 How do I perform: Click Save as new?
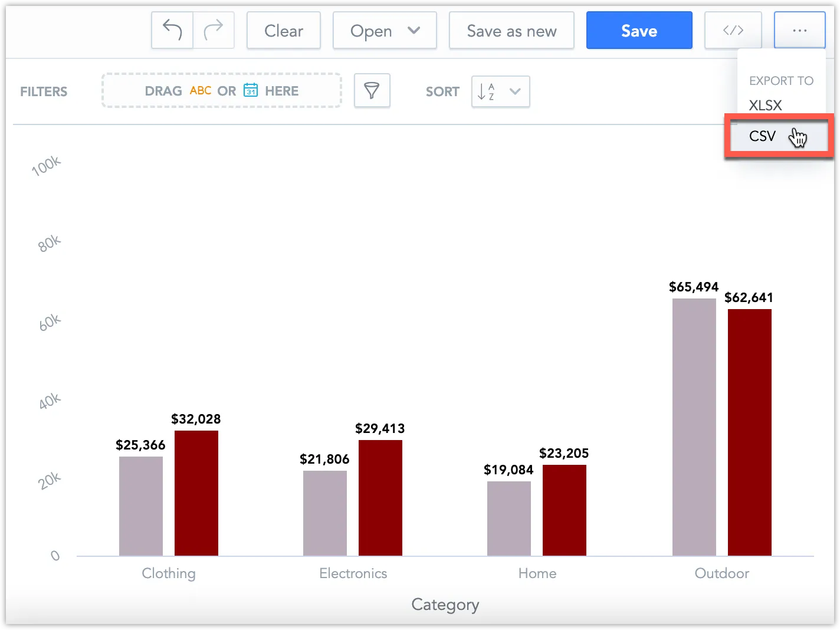coord(511,30)
